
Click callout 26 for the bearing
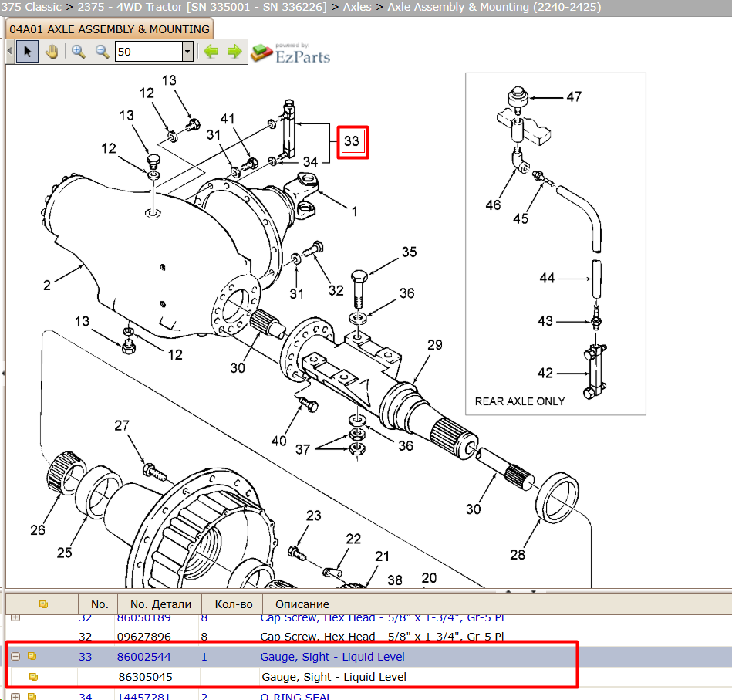pos(38,529)
